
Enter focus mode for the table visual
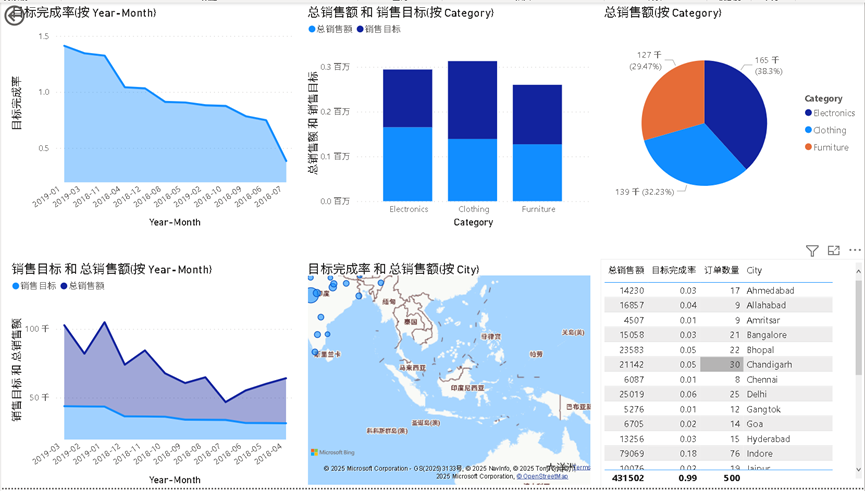tap(834, 251)
